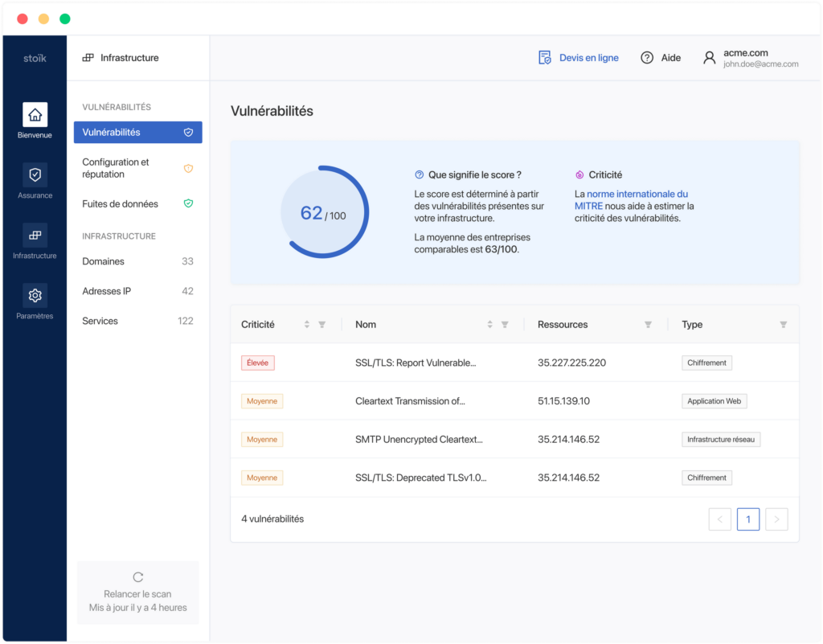Click Relancer le scan button

tap(138, 593)
